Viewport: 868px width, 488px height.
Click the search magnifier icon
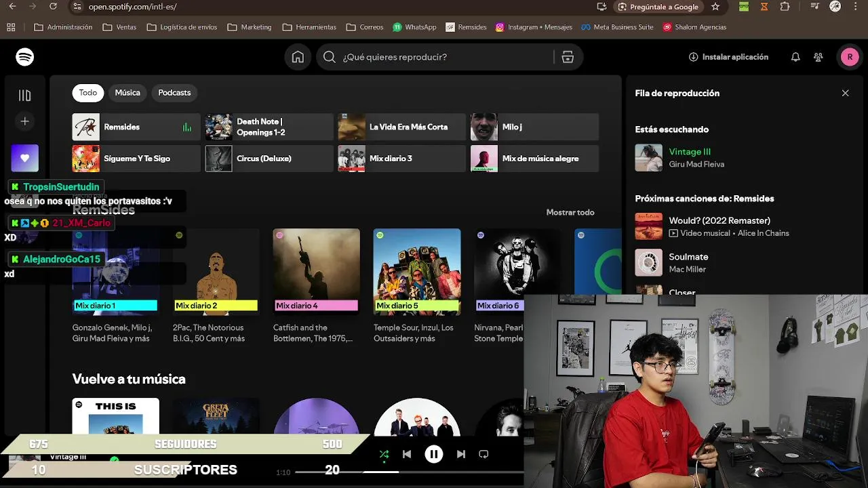[x=330, y=57]
